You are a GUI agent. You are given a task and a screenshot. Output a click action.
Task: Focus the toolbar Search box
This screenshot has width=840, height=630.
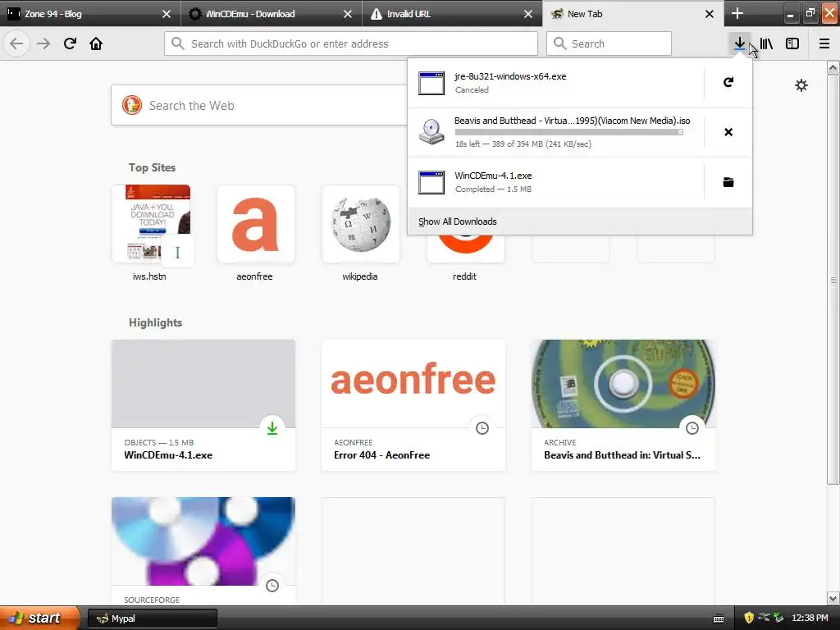pyautogui.click(x=609, y=43)
